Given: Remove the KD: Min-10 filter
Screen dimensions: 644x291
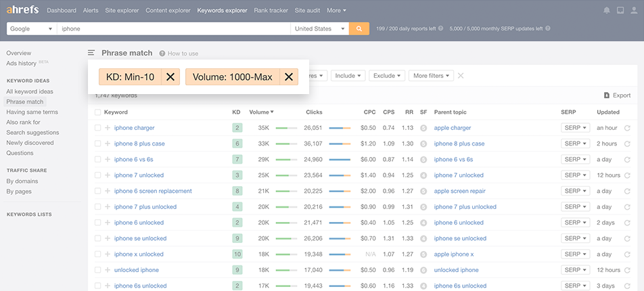Looking at the screenshot, I should pos(170,77).
